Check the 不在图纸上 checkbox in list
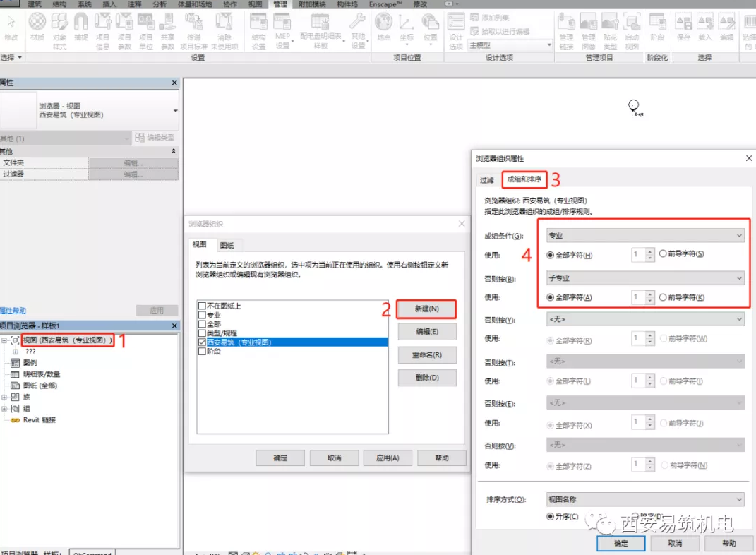756x555 pixels. 203,306
